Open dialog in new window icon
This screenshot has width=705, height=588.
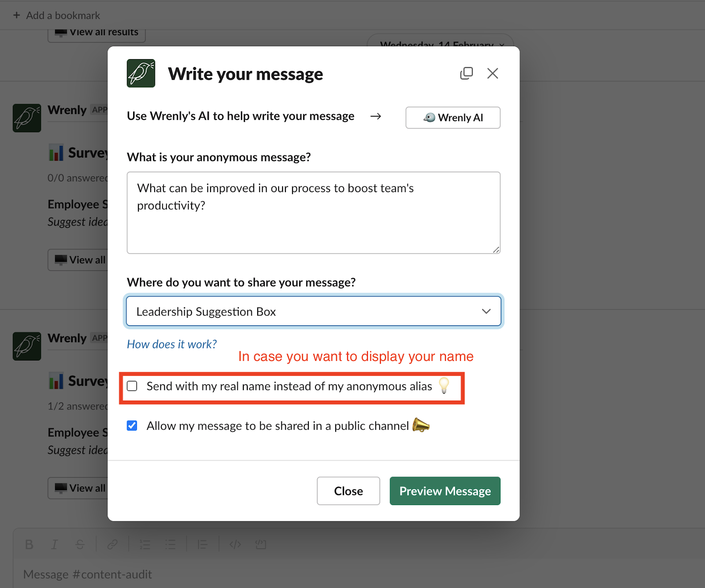coord(466,73)
